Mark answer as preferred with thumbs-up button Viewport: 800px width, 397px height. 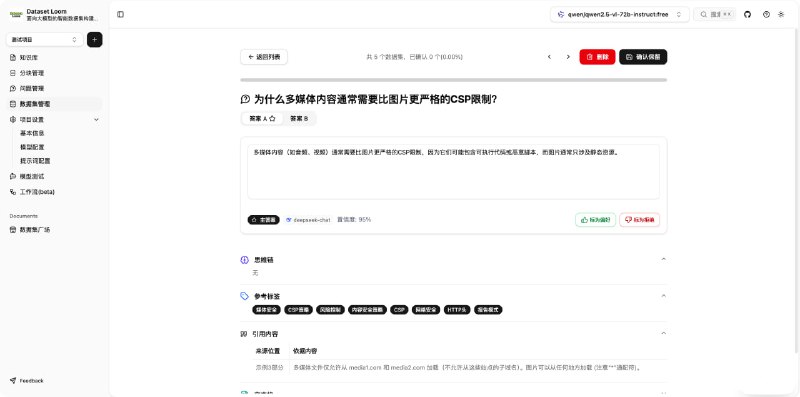[x=595, y=220]
